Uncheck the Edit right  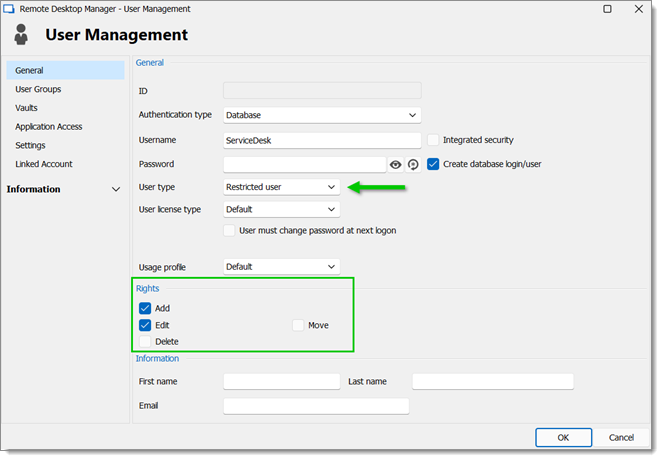click(145, 325)
